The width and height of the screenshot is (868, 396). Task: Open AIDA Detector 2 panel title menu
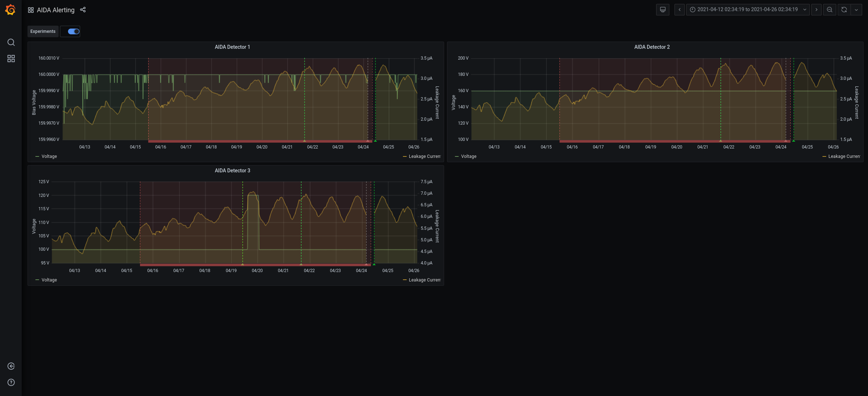[652, 47]
